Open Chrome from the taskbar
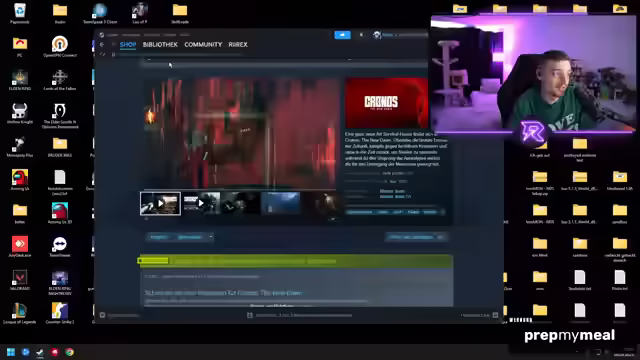The width and height of the screenshot is (640, 360). [x=70, y=352]
